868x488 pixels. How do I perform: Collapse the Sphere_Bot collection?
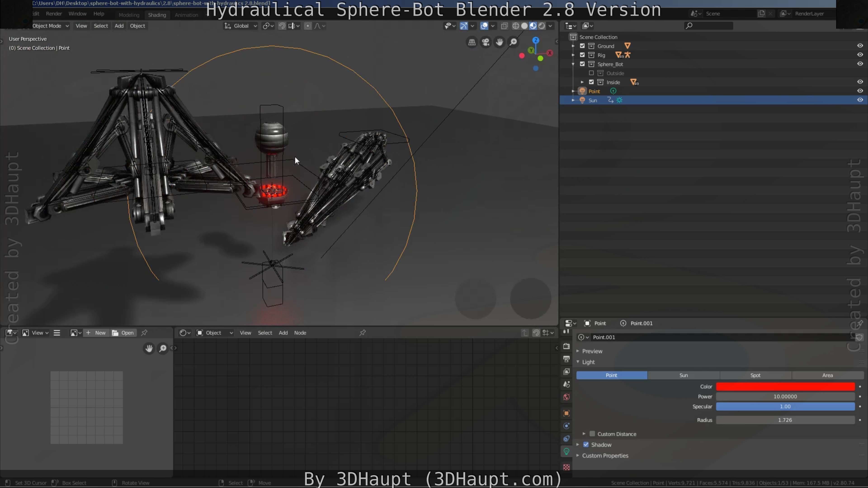point(573,64)
